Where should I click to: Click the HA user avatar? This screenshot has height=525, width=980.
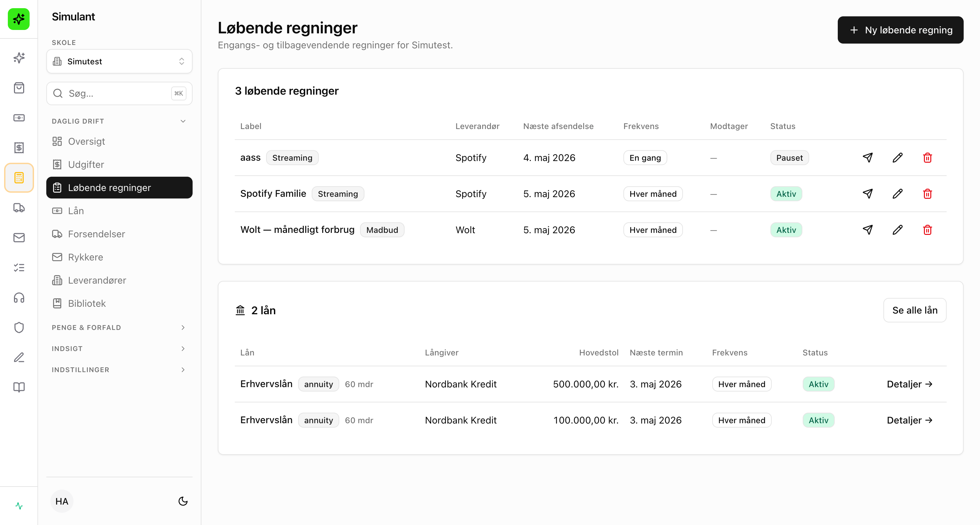click(62, 501)
